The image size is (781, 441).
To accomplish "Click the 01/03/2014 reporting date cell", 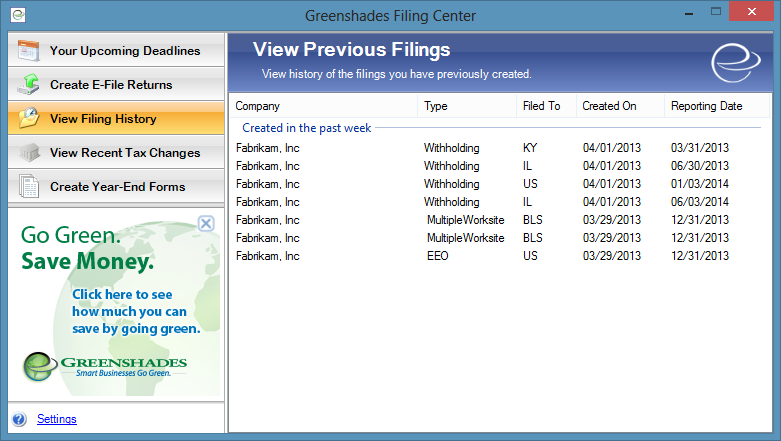I will 700,184.
